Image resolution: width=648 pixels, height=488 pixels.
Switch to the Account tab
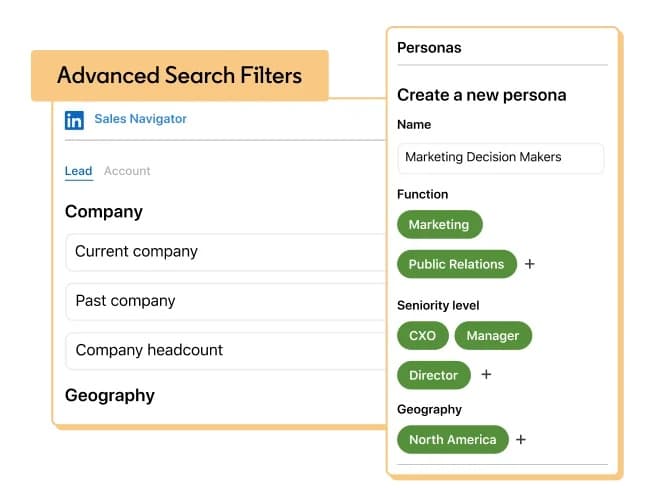pyautogui.click(x=127, y=171)
